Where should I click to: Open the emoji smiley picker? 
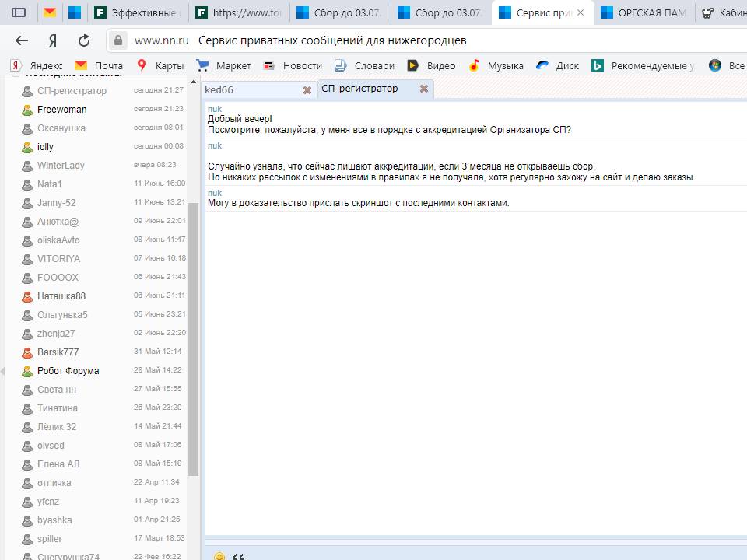point(219,556)
